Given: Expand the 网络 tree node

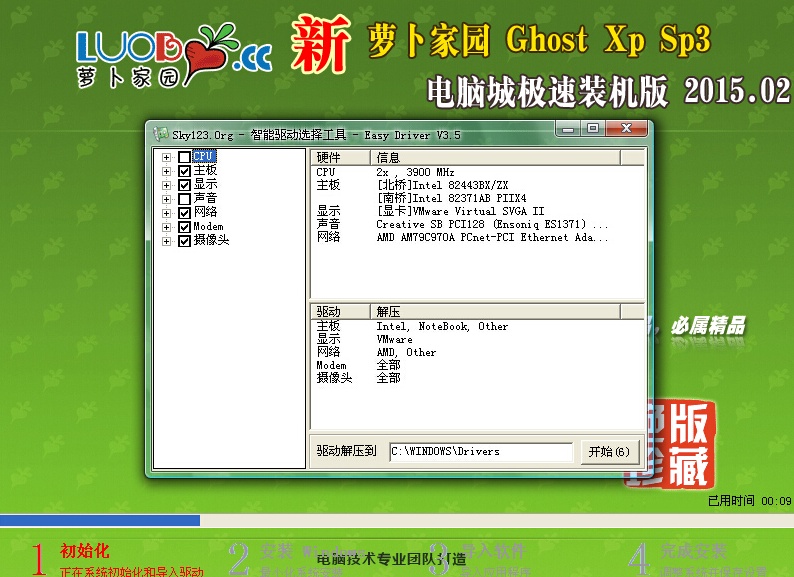Looking at the screenshot, I should click(x=166, y=213).
